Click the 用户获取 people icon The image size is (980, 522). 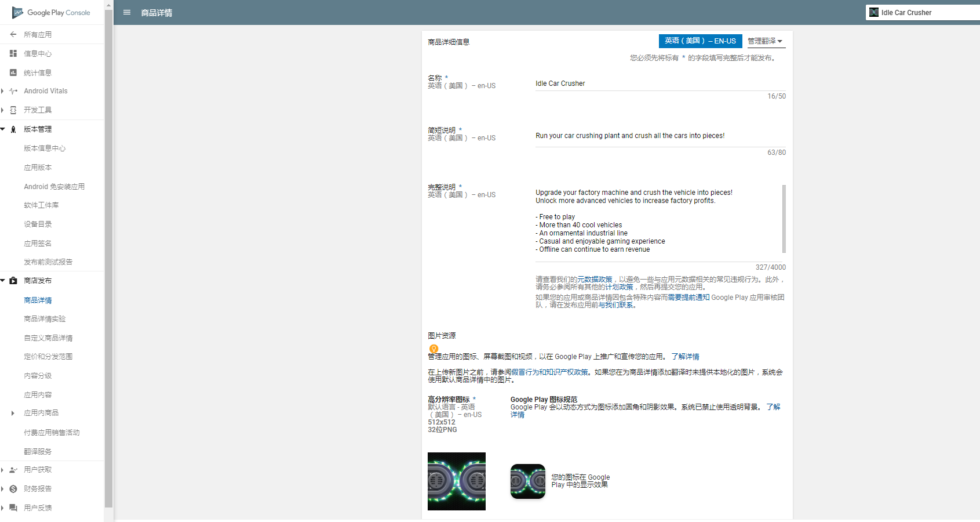[x=13, y=470]
